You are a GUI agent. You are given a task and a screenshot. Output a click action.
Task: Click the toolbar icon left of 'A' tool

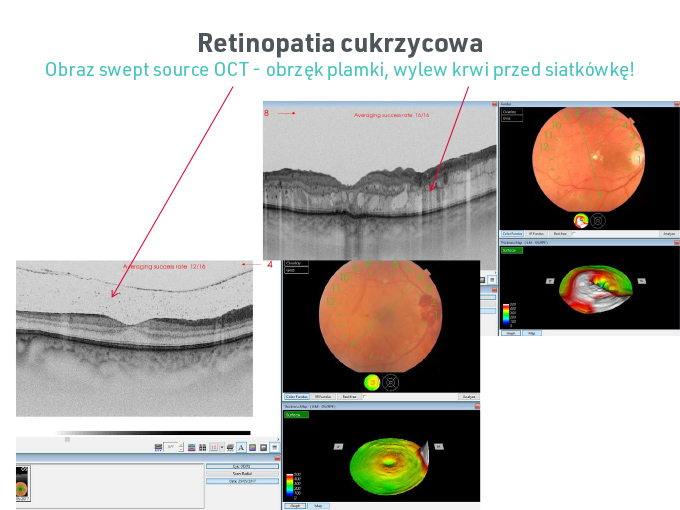(230, 447)
